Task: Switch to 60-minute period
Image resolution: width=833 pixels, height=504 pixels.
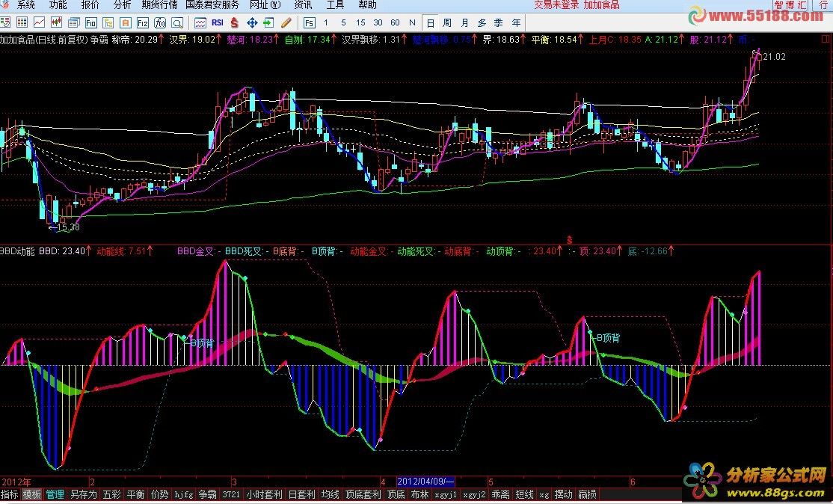Action: click(395, 22)
